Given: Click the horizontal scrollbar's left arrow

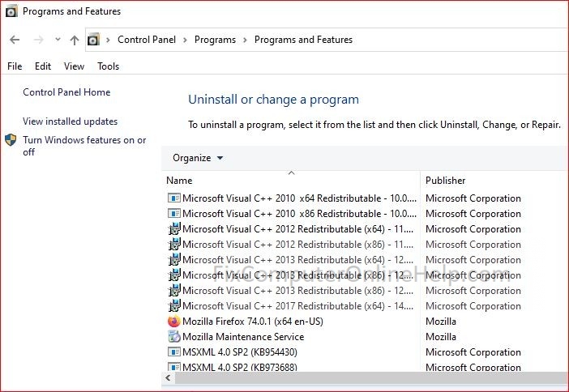Looking at the screenshot, I should pos(168,378).
